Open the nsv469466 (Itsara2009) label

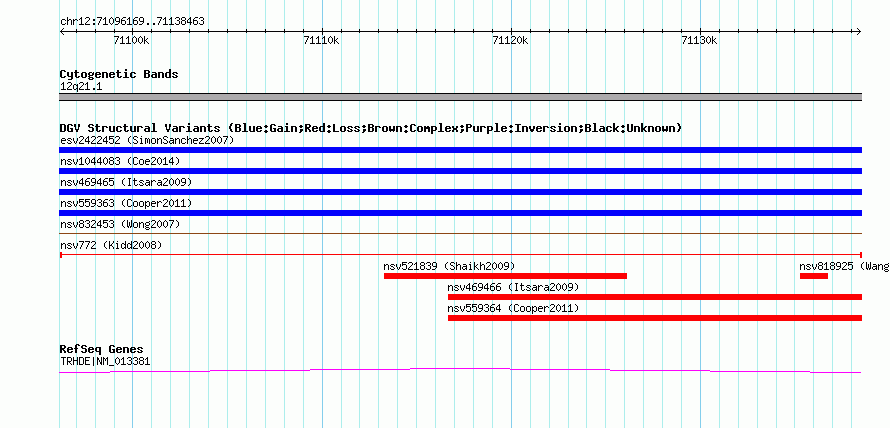[513, 287]
